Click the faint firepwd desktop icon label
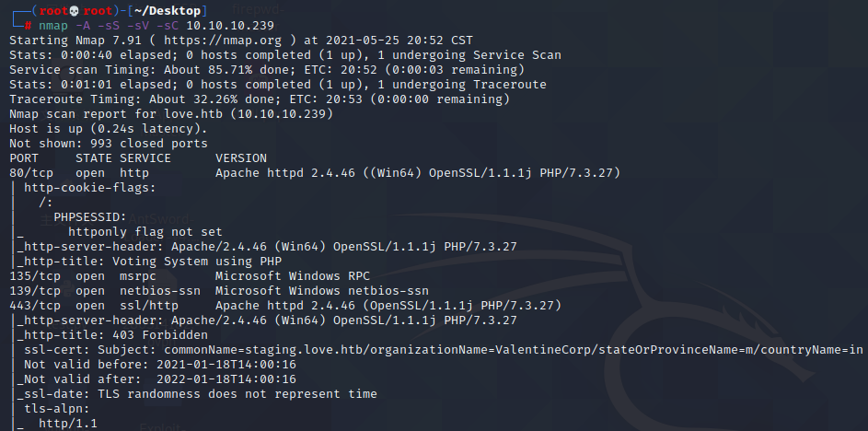868x431 pixels. click(x=258, y=9)
